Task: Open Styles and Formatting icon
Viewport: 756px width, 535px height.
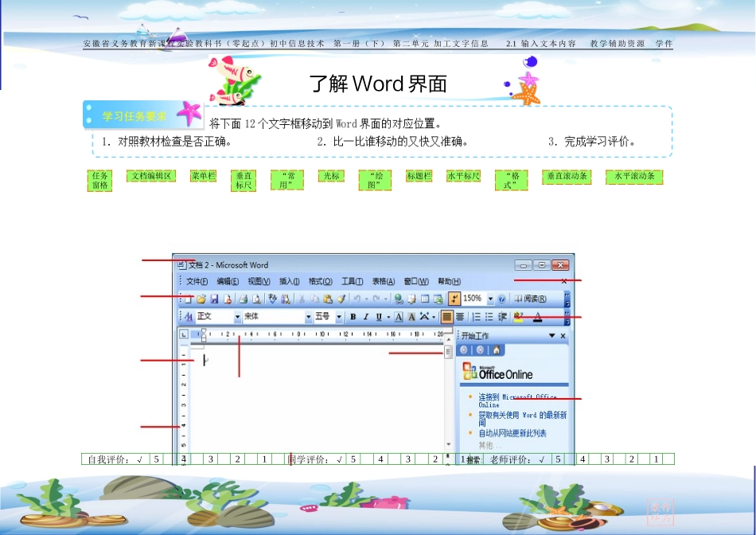Action: pyautogui.click(x=189, y=317)
